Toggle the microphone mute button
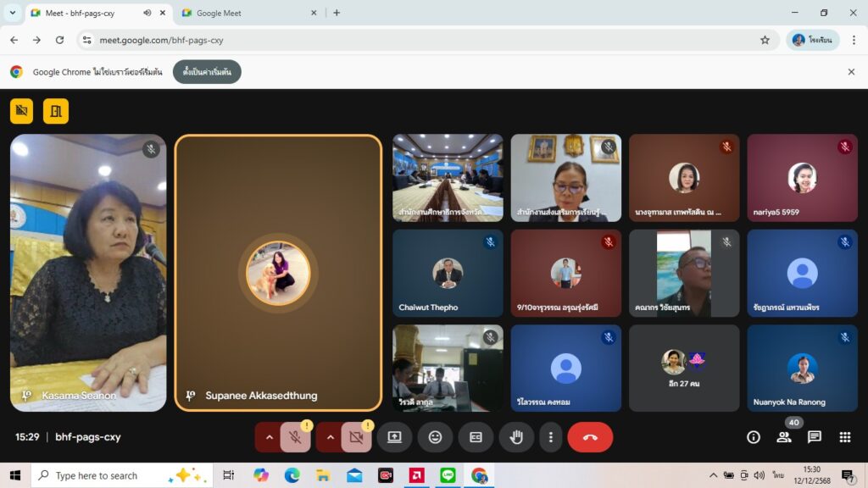 coord(295,437)
